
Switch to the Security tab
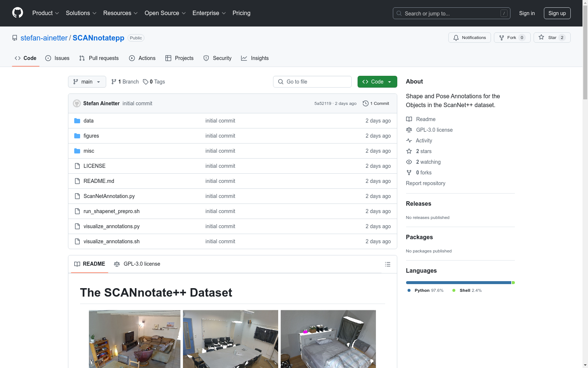click(x=218, y=58)
